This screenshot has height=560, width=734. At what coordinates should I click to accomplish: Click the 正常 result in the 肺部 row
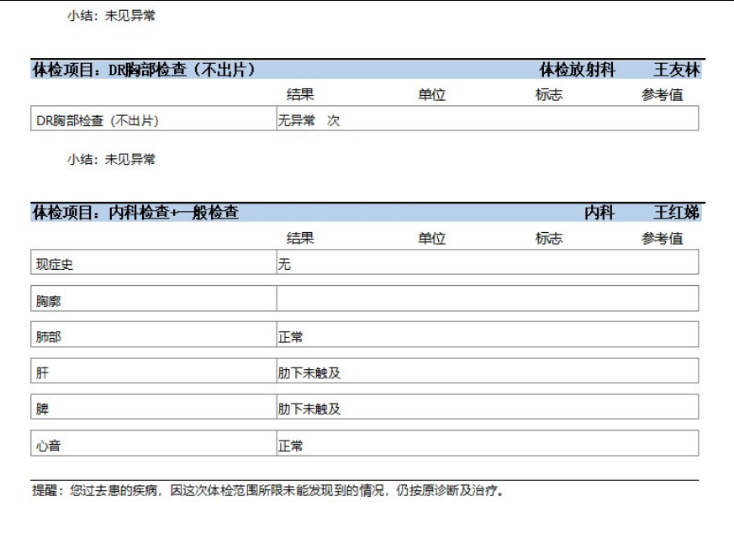tap(291, 337)
